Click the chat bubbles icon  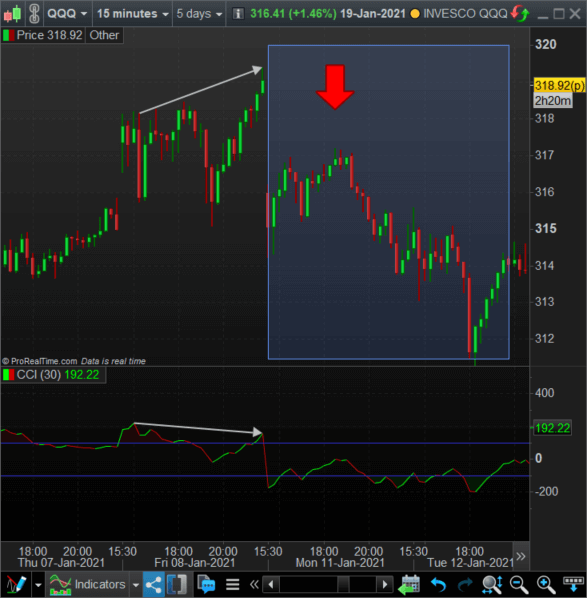pos(206,584)
